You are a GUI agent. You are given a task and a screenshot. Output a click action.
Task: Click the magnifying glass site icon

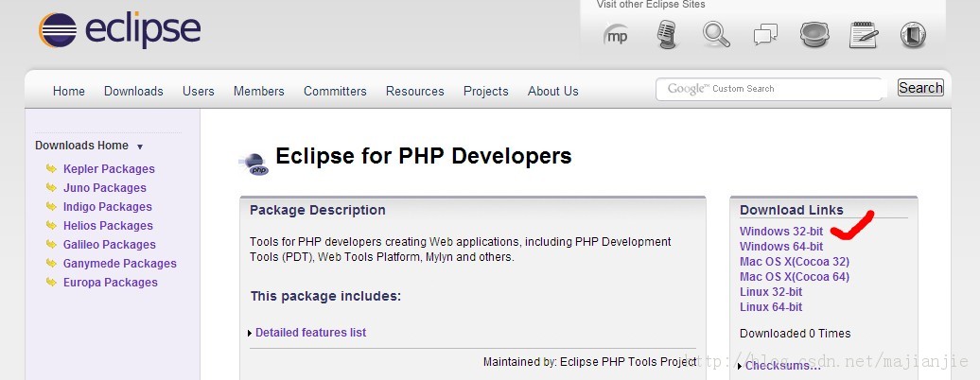coord(716,34)
